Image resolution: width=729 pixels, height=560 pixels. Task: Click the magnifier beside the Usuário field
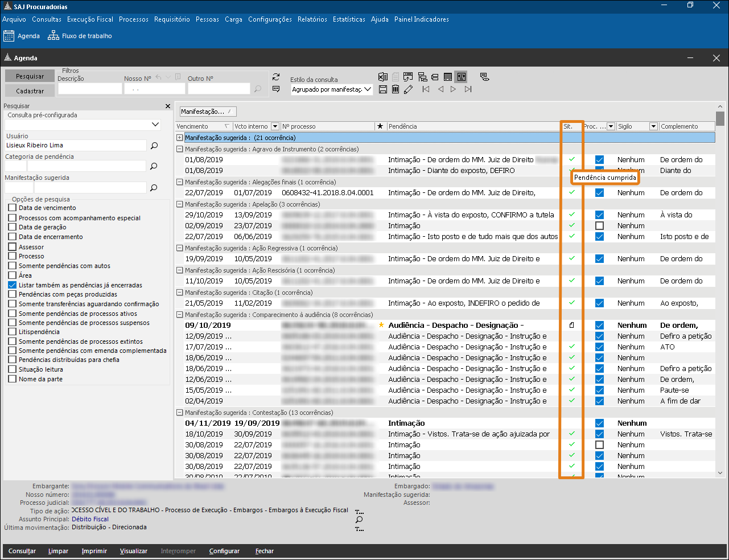tap(154, 146)
